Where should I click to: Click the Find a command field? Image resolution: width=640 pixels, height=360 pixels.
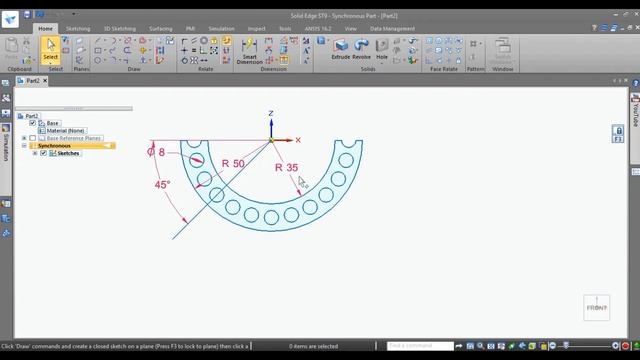[420, 346]
